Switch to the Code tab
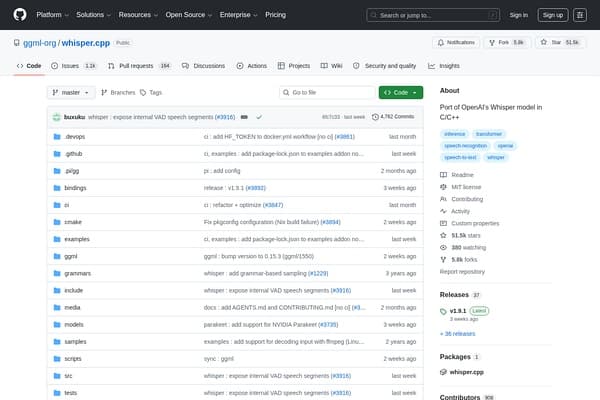The height and width of the screenshot is (400, 600). [x=29, y=66]
